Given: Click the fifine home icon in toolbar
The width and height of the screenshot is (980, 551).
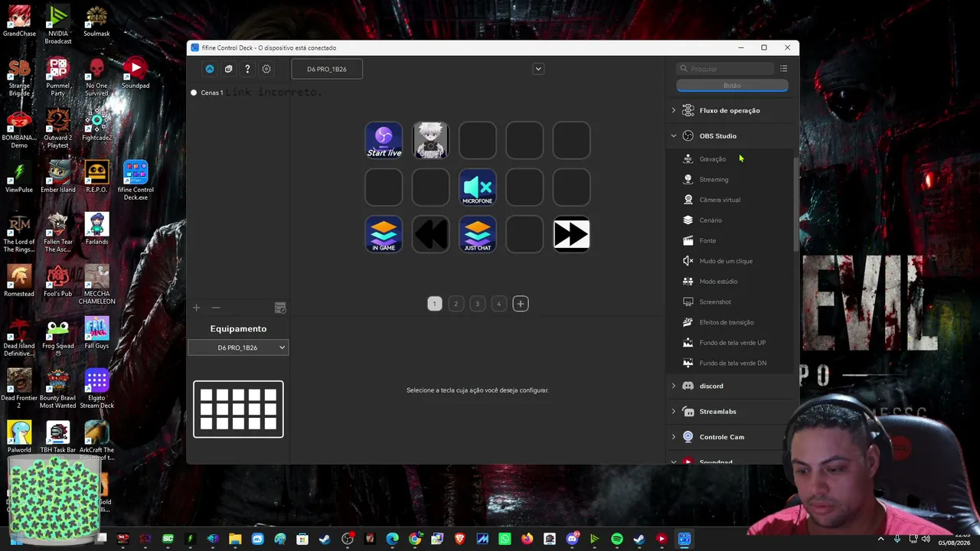Looking at the screenshot, I should (210, 69).
